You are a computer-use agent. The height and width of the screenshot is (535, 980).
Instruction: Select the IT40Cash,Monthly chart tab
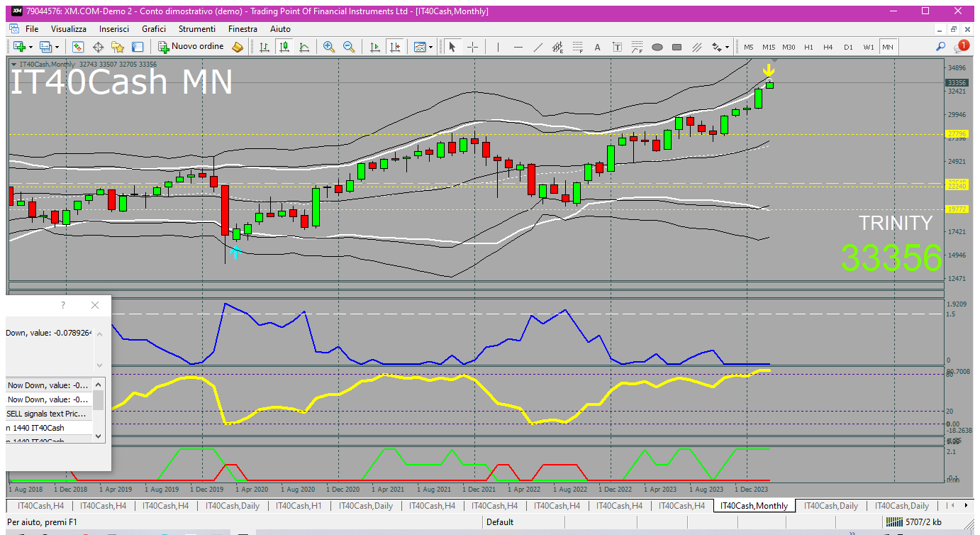click(x=755, y=506)
